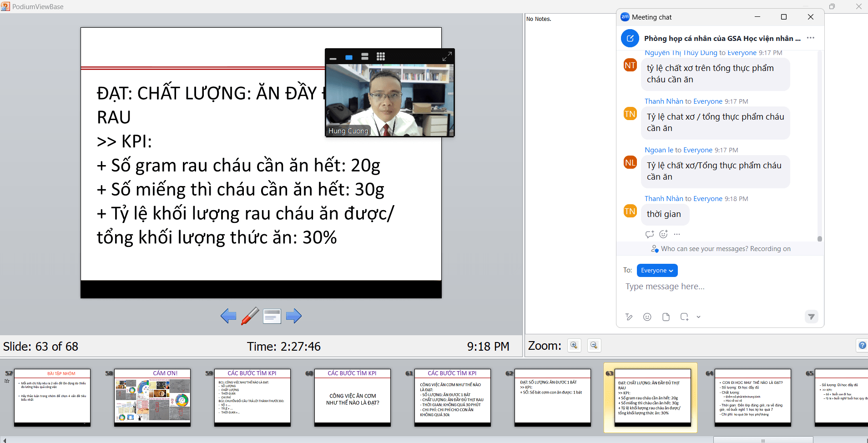
Task: Click the NL avatar in the chat
Action: [630, 162]
